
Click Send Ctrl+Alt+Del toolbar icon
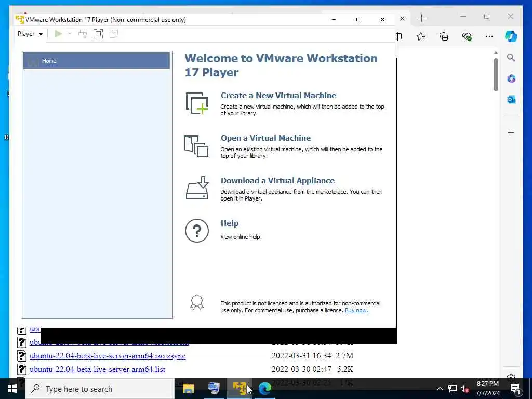click(x=83, y=34)
